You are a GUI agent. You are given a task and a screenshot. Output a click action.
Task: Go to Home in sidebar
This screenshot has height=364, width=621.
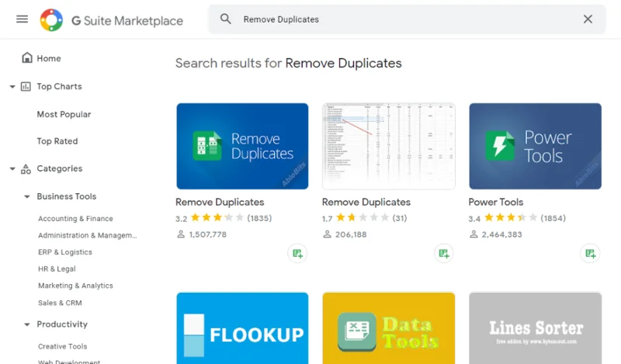point(49,59)
